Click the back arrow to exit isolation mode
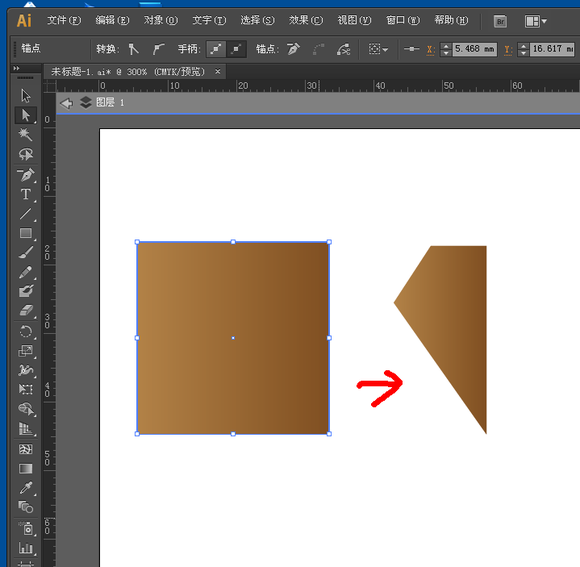 pos(67,103)
